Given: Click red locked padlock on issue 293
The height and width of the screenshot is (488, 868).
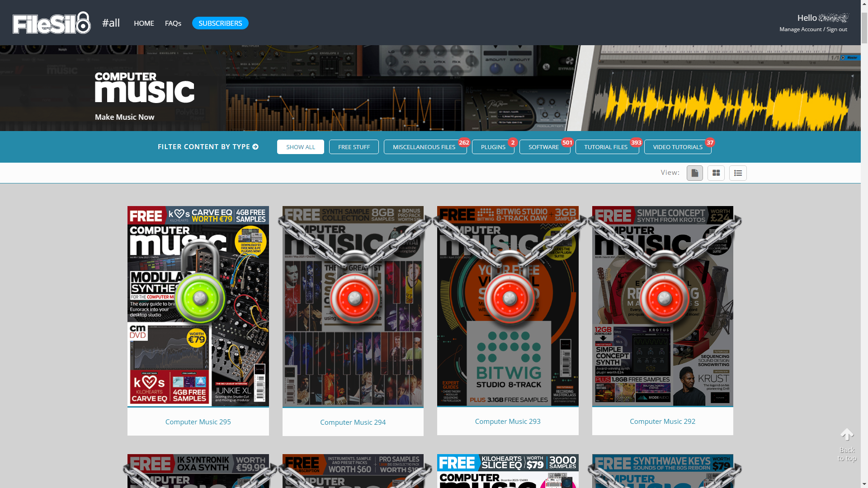Looking at the screenshot, I should (509, 298).
